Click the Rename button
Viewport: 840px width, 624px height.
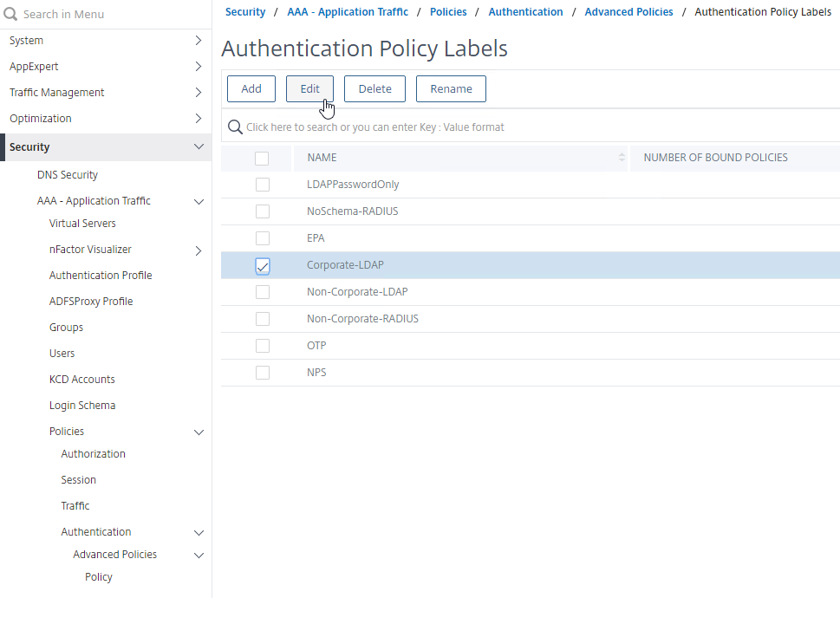[451, 88]
